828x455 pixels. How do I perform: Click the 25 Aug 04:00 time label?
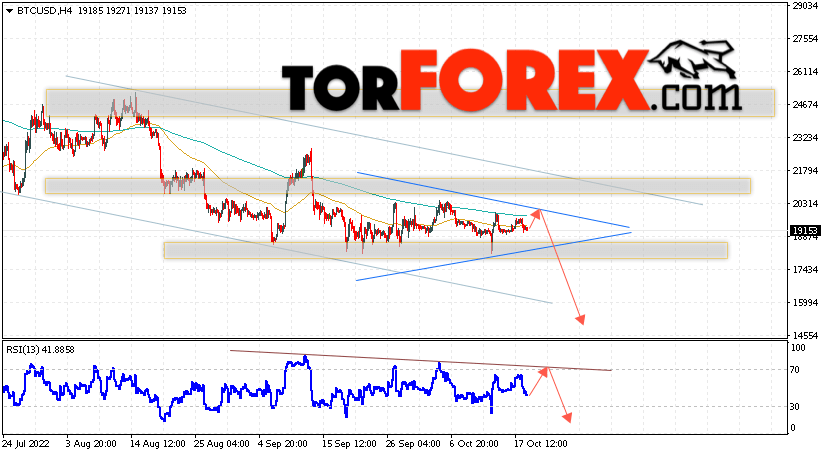tap(223, 443)
